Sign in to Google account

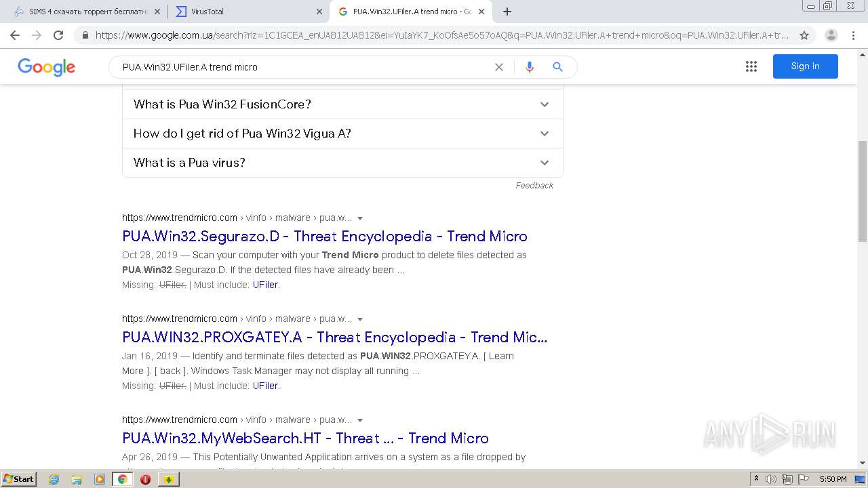coord(805,66)
